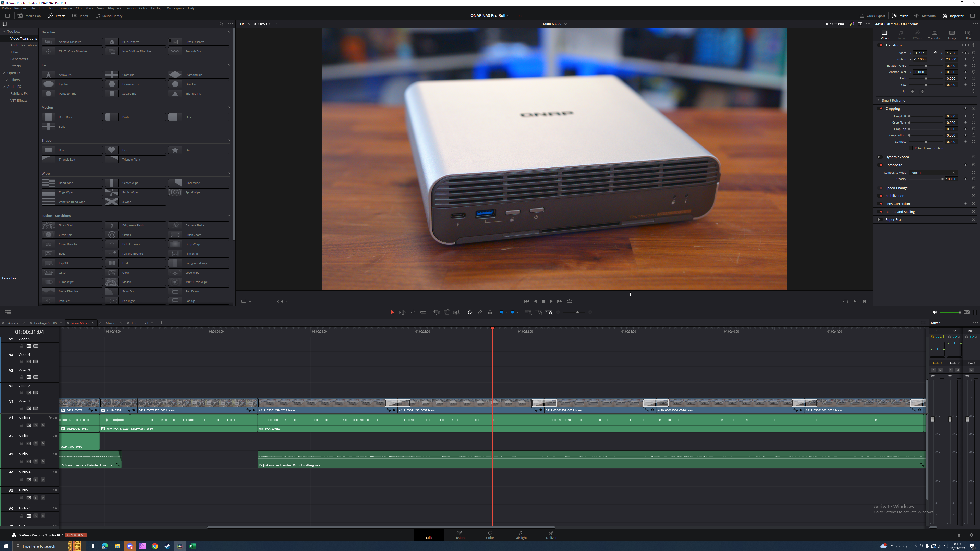Expand the Filters tree item
980x551 pixels.
[7, 79]
